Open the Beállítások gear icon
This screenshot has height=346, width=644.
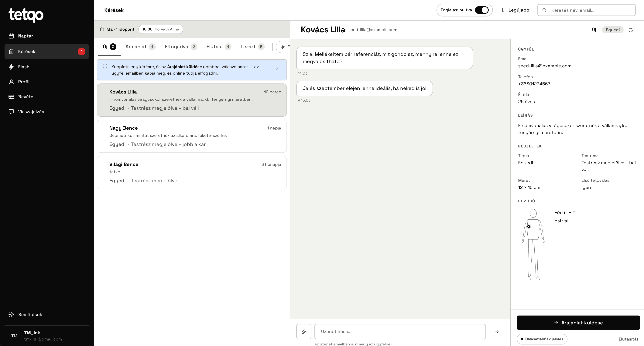click(x=11, y=314)
